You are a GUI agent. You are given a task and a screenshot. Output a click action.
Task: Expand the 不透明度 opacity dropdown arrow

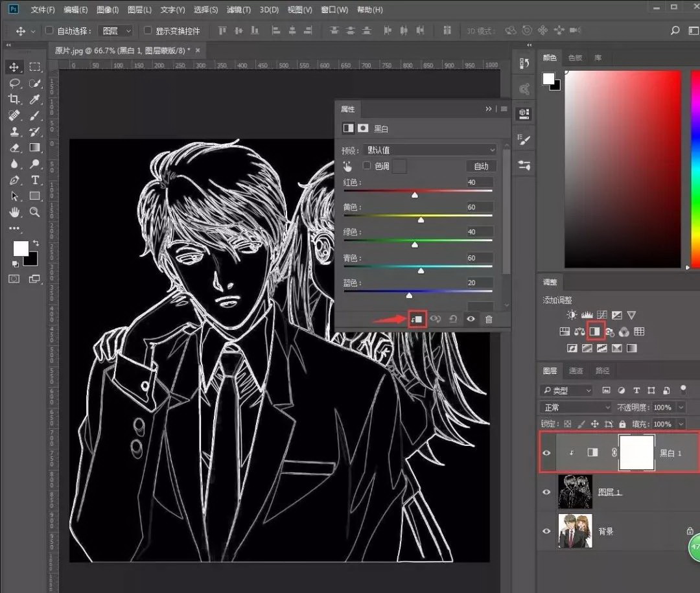click(681, 408)
